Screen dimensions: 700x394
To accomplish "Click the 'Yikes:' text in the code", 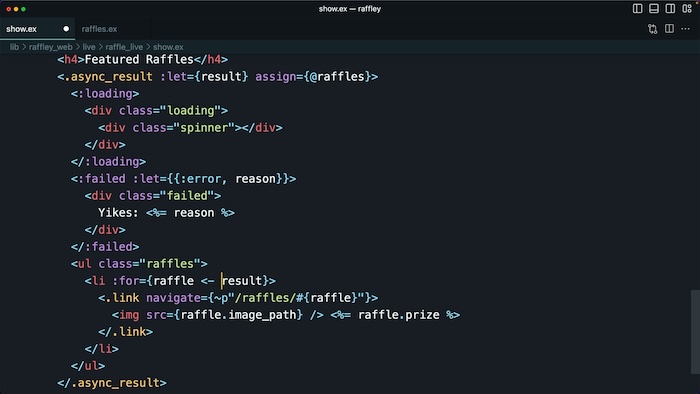I will tap(119, 213).
